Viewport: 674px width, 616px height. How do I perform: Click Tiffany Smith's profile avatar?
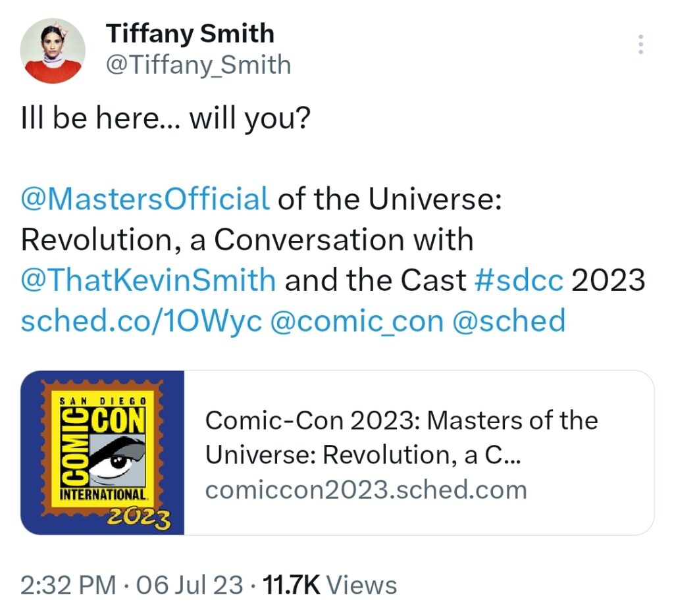53,51
